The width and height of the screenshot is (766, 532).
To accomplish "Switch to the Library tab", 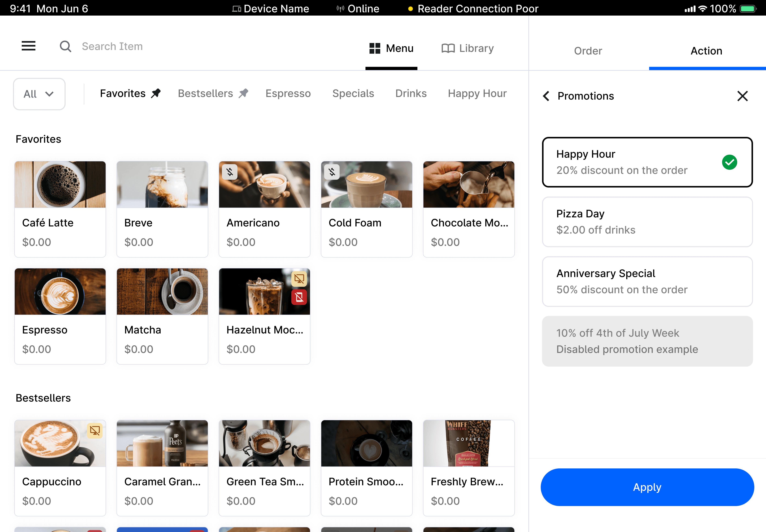I will pos(468,48).
